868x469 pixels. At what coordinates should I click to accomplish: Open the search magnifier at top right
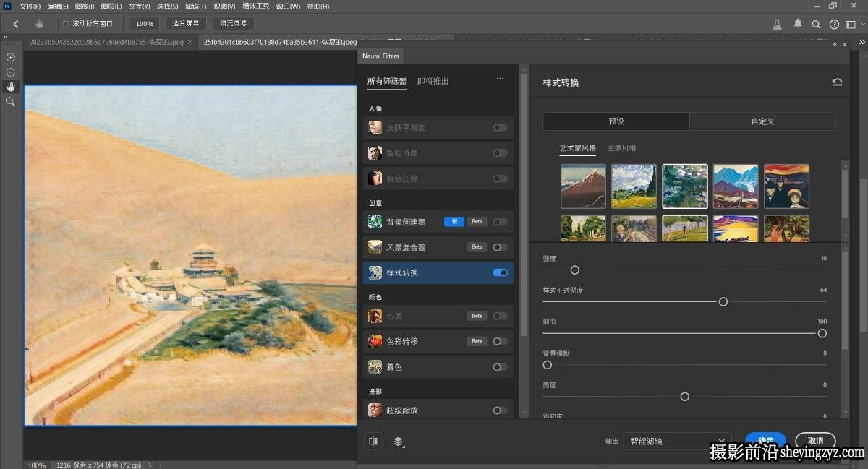(816, 24)
